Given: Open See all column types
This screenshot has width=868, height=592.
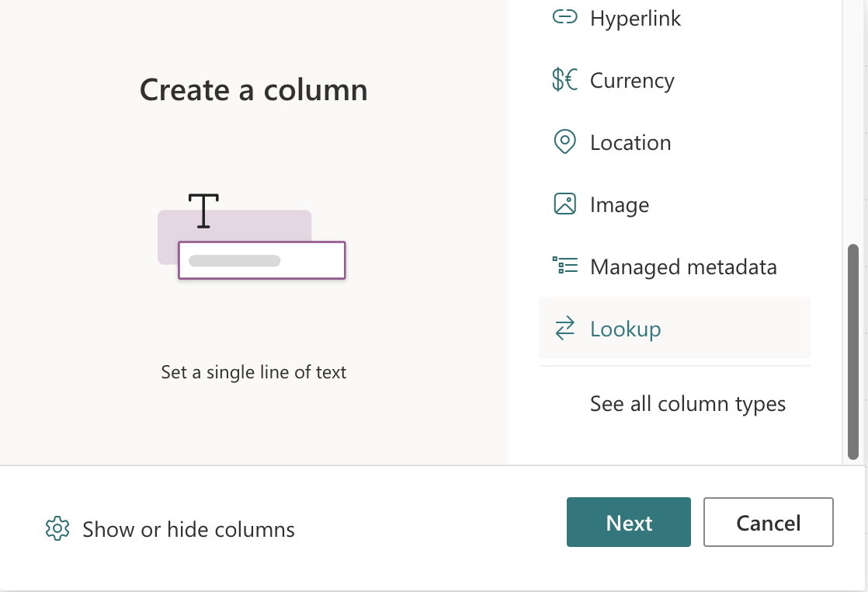Looking at the screenshot, I should (688, 403).
